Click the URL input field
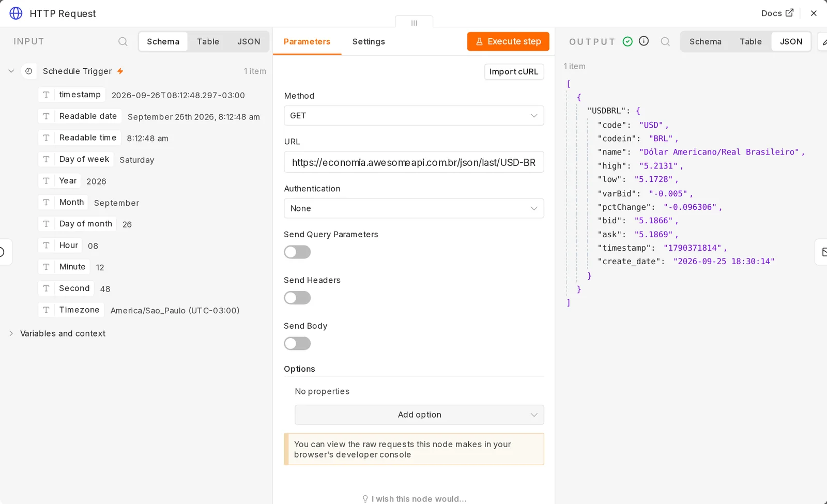 [414, 162]
